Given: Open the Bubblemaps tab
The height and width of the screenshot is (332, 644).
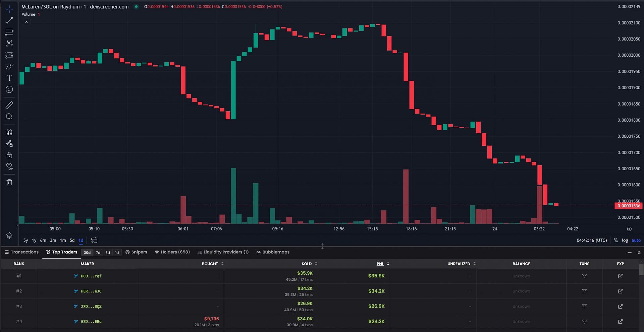Looking at the screenshot, I should (273, 252).
